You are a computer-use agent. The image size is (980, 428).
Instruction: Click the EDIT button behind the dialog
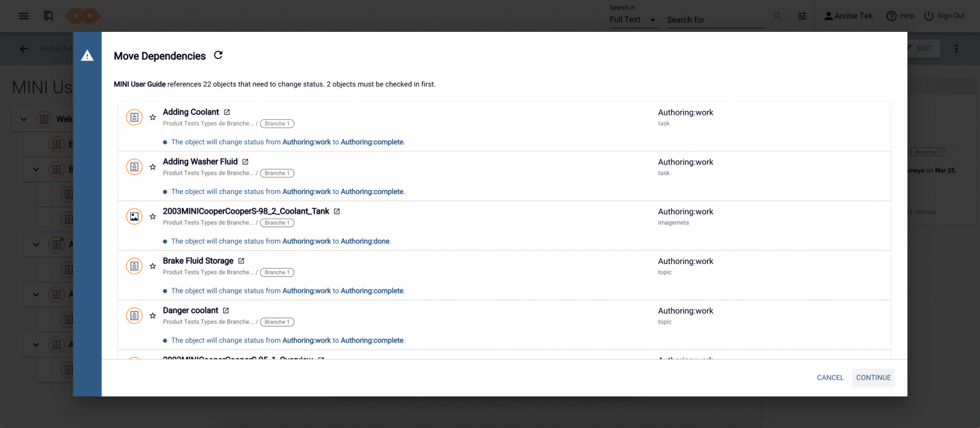[x=923, y=48]
